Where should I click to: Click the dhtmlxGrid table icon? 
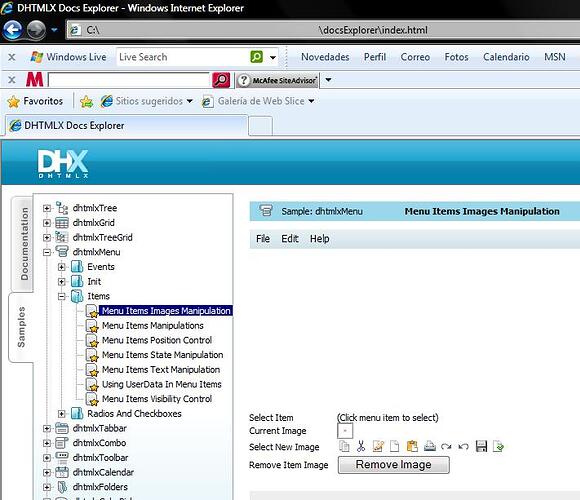point(62,223)
